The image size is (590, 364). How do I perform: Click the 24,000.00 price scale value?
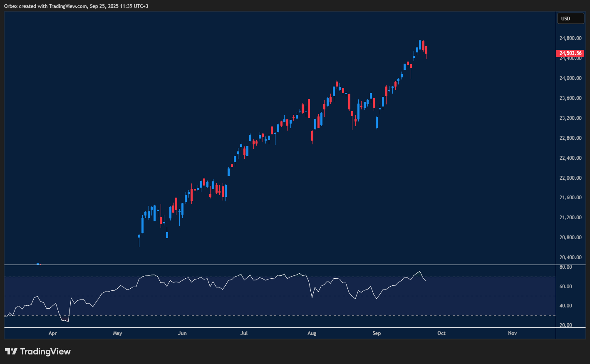[x=570, y=78]
